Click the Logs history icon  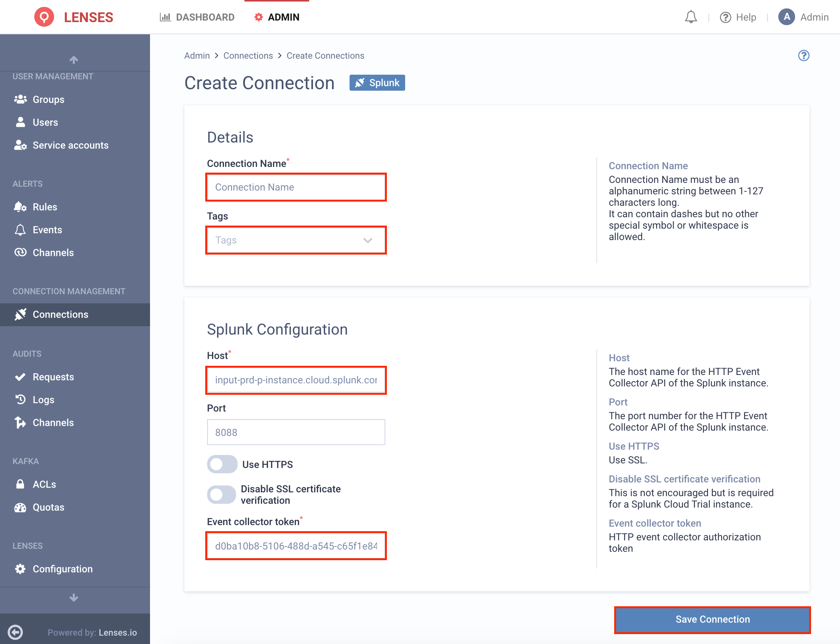pos(20,400)
